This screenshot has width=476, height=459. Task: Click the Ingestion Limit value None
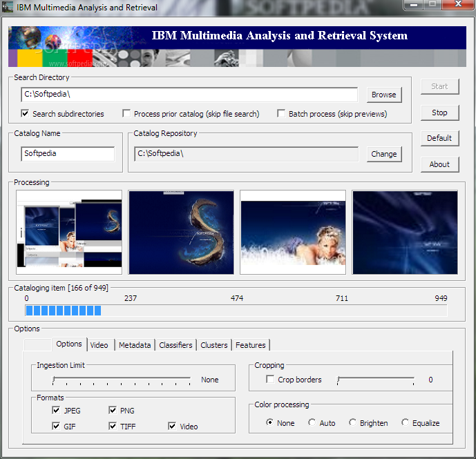click(x=210, y=380)
